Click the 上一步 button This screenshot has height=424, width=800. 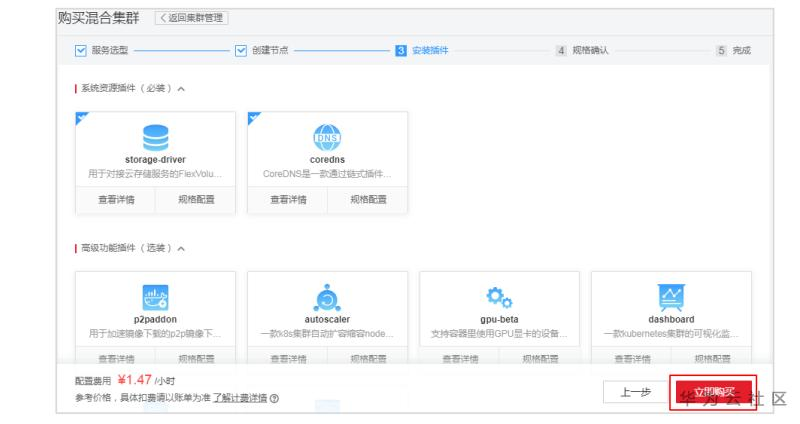point(636,392)
